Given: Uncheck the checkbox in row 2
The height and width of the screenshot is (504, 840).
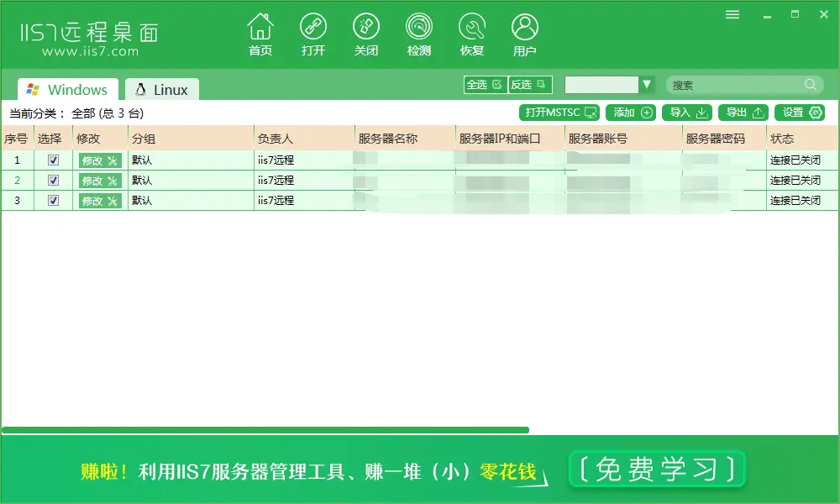Looking at the screenshot, I should pyautogui.click(x=53, y=181).
